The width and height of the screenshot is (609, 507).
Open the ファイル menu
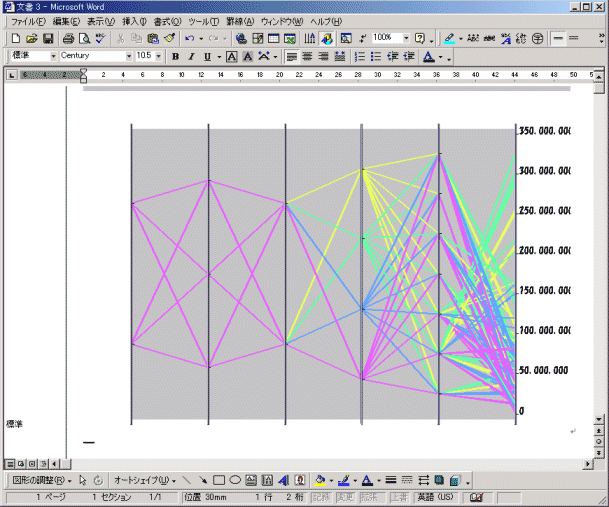click(28, 21)
